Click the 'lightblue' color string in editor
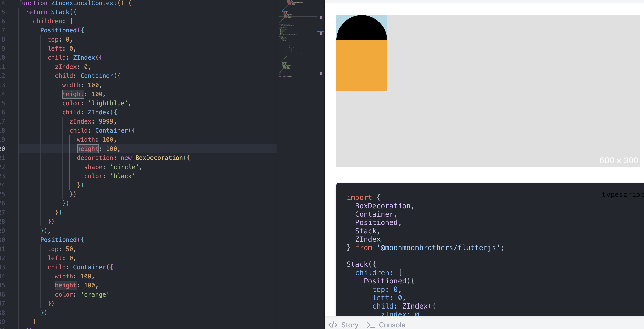 tap(108, 103)
